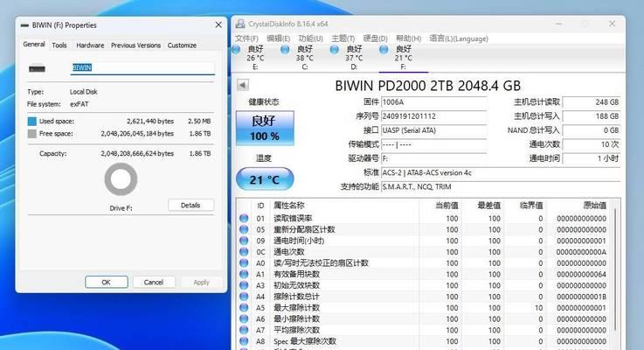The height and width of the screenshot is (350, 644).
Task: Click the UASP (Serial ATA) interface field
Action: click(433, 130)
